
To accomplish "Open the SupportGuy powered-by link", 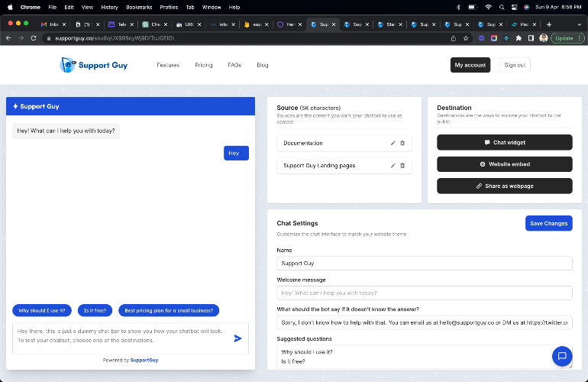I will [x=144, y=360].
